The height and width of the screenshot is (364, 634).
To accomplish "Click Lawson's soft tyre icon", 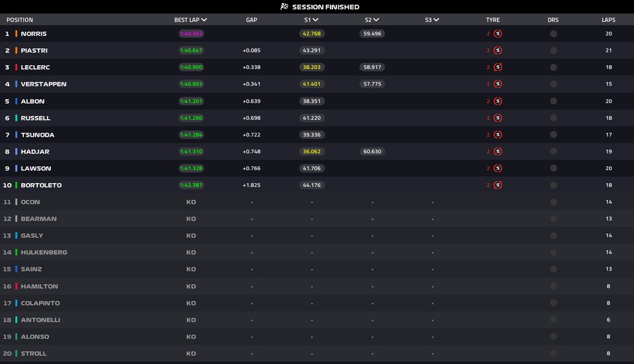I will coord(498,168).
